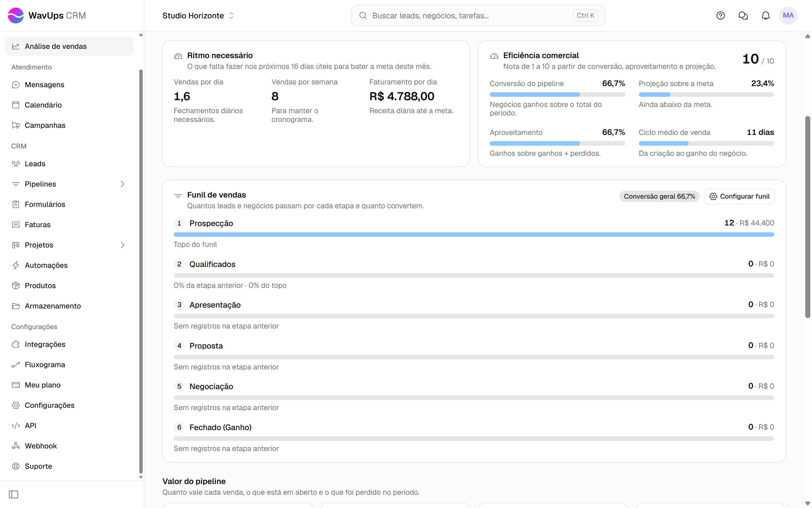Screen dimensions: 812x508
Task: Open Meu plano in the sidebar
Action: [x=69, y=385]
